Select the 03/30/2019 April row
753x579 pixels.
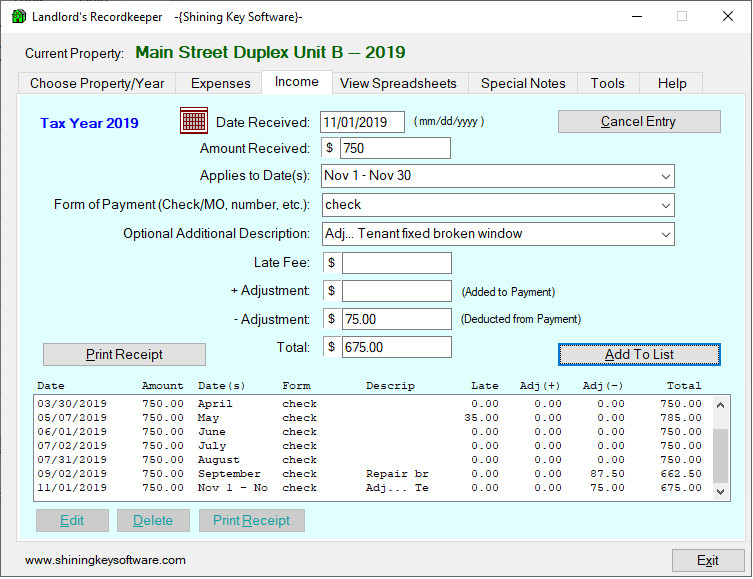click(x=370, y=404)
